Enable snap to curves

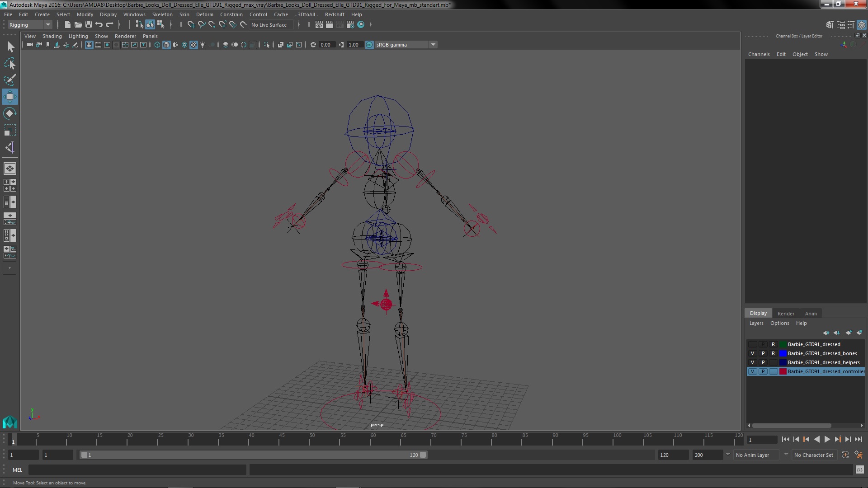[202, 25]
